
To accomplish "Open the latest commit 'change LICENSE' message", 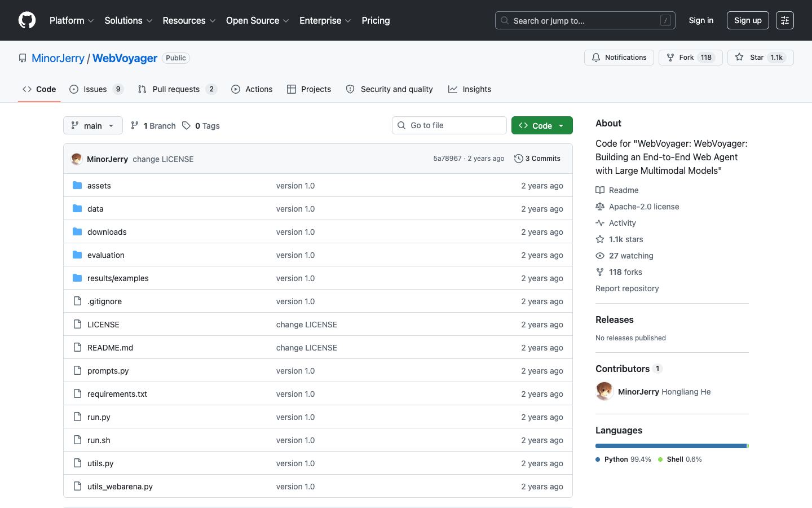I will tap(163, 159).
